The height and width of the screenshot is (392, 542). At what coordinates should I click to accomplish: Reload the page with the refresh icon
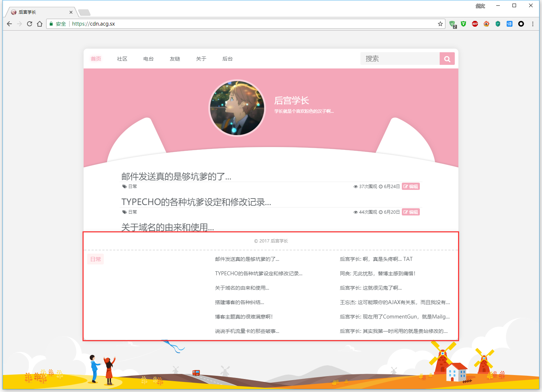(x=30, y=24)
